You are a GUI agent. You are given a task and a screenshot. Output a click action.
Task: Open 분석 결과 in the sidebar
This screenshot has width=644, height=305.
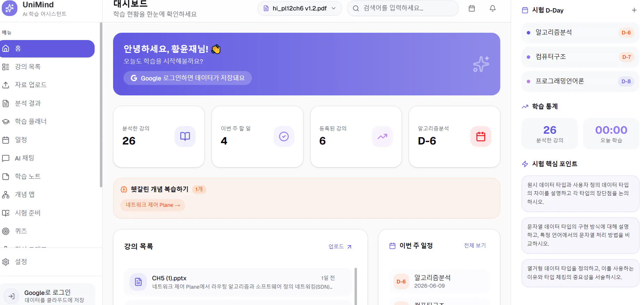pyautogui.click(x=47, y=103)
